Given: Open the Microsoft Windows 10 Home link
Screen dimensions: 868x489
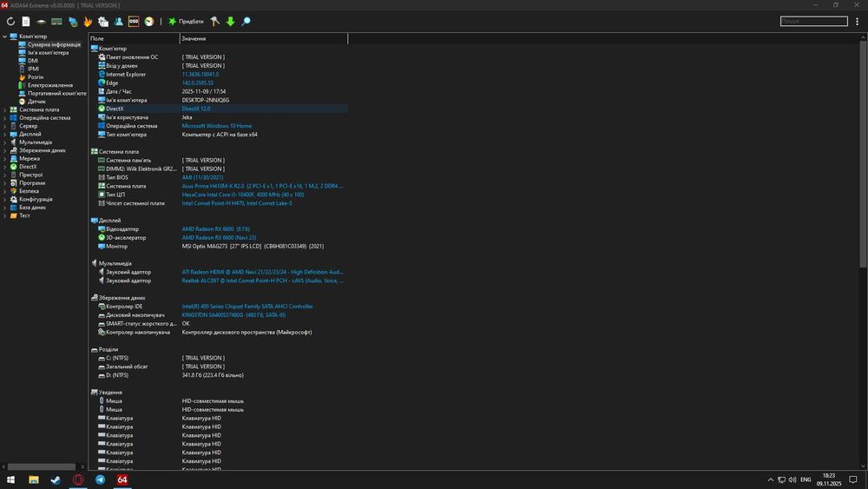Looking at the screenshot, I should coord(216,126).
